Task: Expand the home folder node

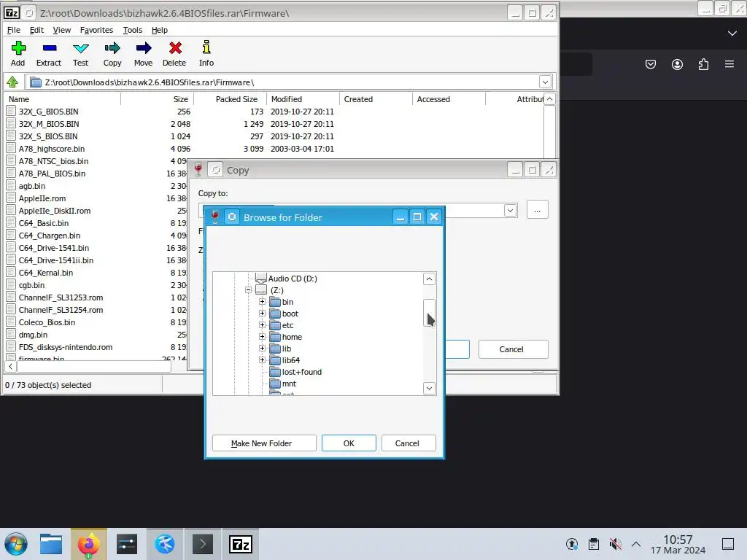Action: click(x=262, y=337)
